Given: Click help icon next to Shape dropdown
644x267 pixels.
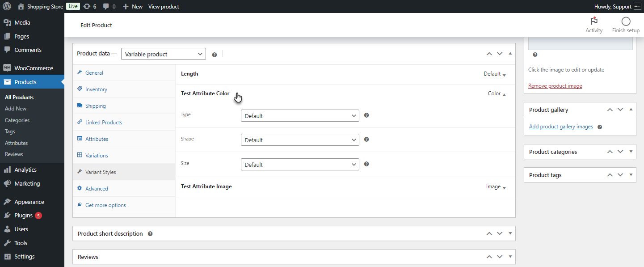Looking at the screenshot, I should 366,140.
